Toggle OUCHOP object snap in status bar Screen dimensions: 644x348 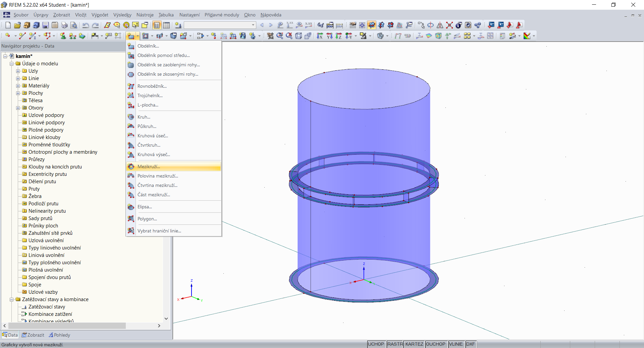436,344
